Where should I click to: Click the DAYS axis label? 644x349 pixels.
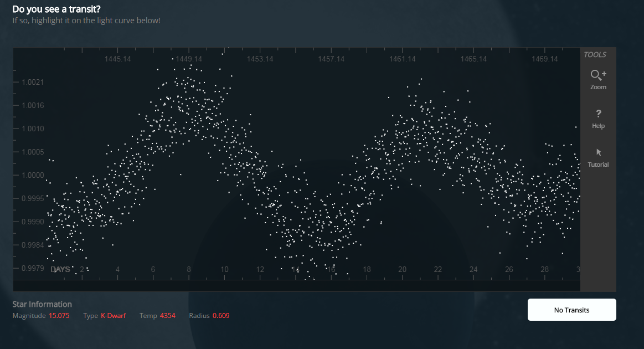pos(60,269)
